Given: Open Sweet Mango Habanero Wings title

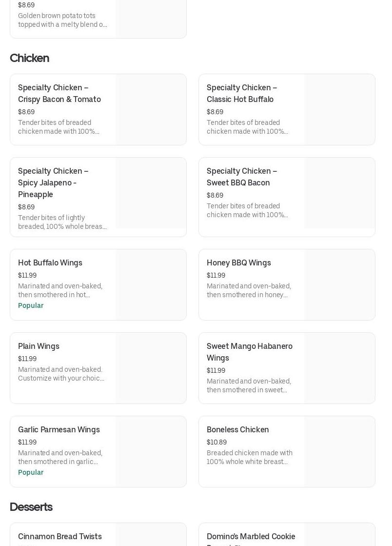Looking at the screenshot, I should click(250, 352).
